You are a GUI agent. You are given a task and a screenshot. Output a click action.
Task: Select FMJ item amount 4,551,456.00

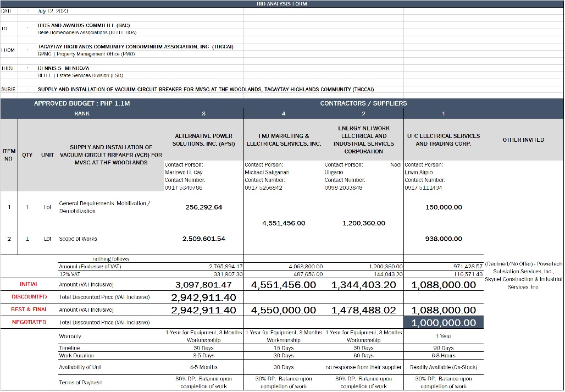pos(284,223)
